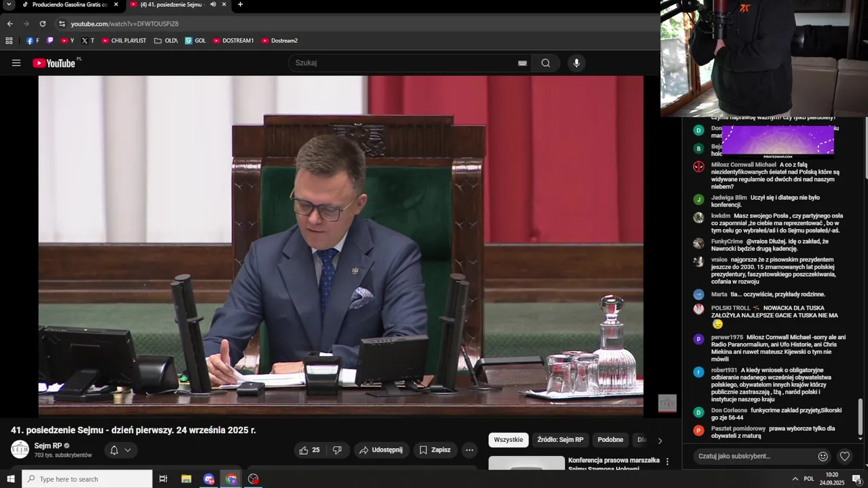Send a heart reaction in chat
The height and width of the screenshot is (488, 868).
[844, 456]
